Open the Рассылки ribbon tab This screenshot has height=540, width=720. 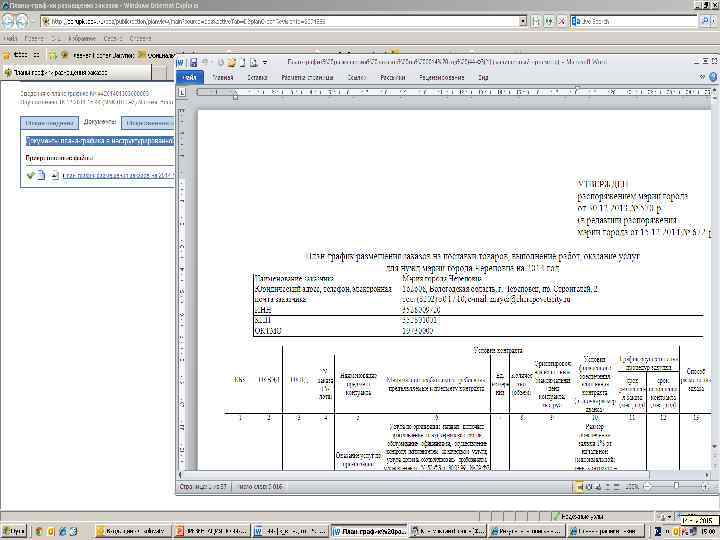point(393,78)
